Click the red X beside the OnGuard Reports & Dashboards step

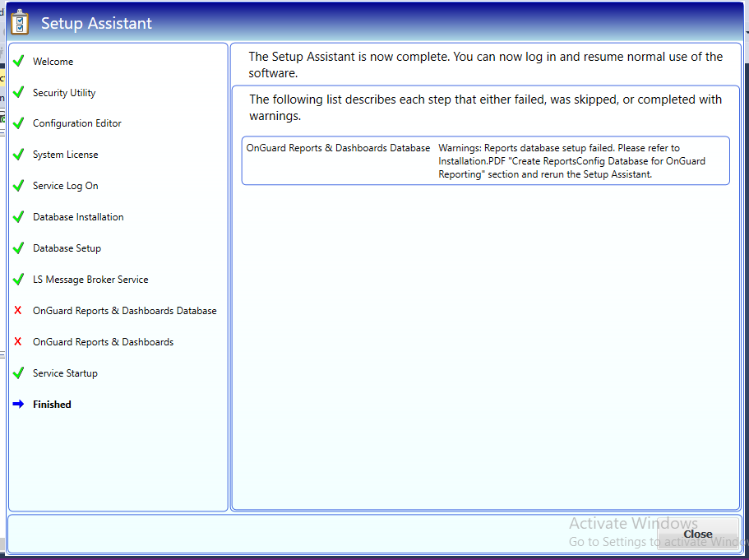click(18, 341)
